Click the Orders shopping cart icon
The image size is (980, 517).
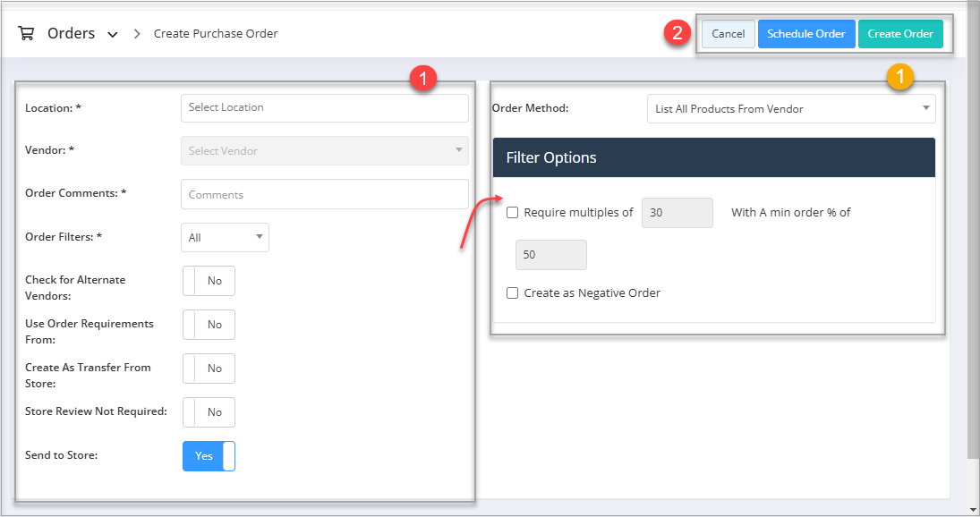pyautogui.click(x=26, y=33)
